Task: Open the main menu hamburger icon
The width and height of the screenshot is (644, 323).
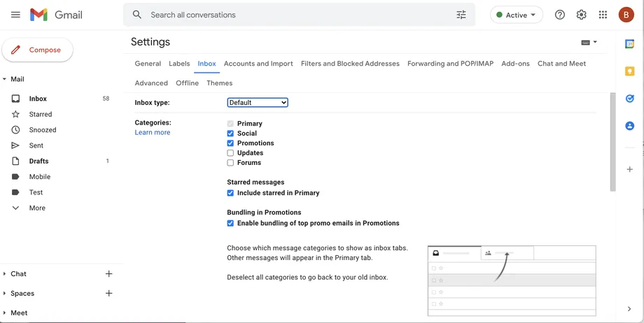Action: pos(15,15)
